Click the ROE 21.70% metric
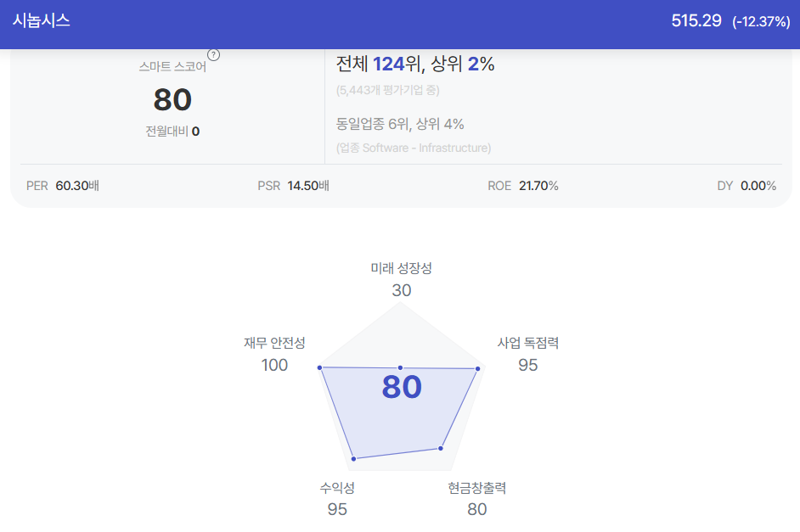Image resolution: width=800 pixels, height=532 pixels. (x=523, y=186)
